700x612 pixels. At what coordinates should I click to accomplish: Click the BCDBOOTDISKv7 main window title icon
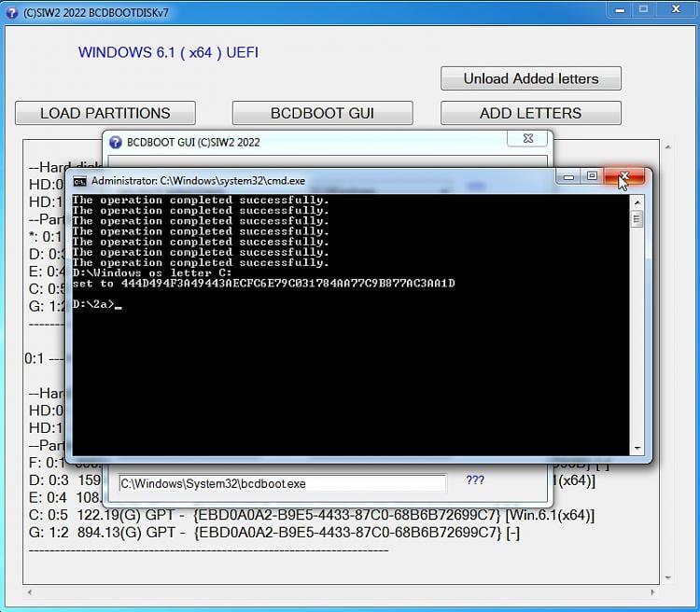[11, 12]
